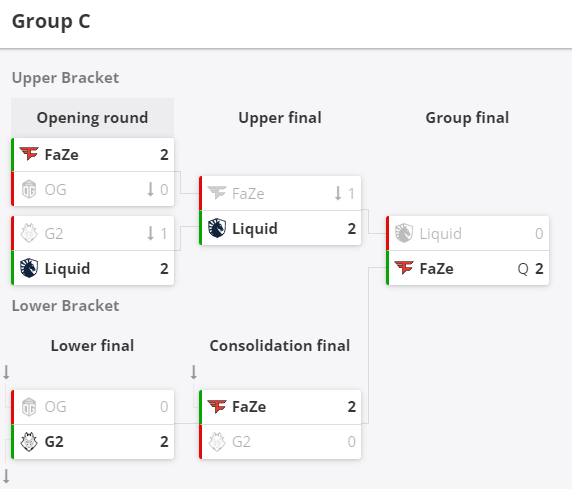Image resolution: width=572 pixels, height=489 pixels.
Task: Select the Group final column header
Action: 467,118
